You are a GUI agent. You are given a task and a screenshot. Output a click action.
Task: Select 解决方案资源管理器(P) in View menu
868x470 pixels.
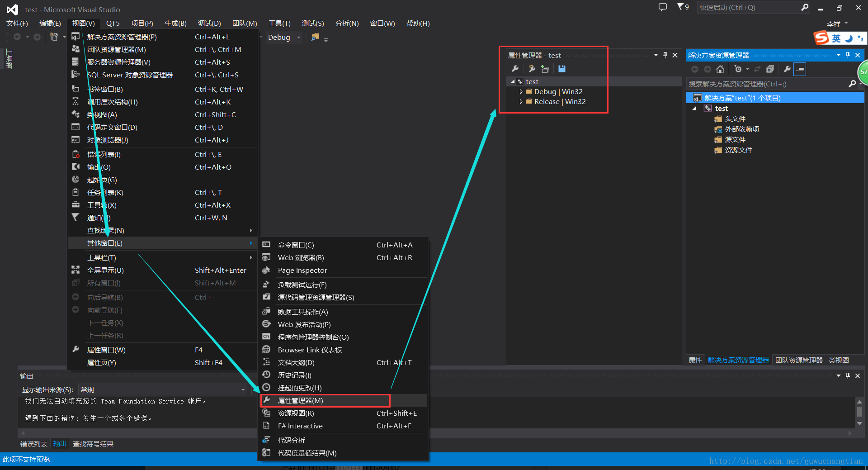163,37
